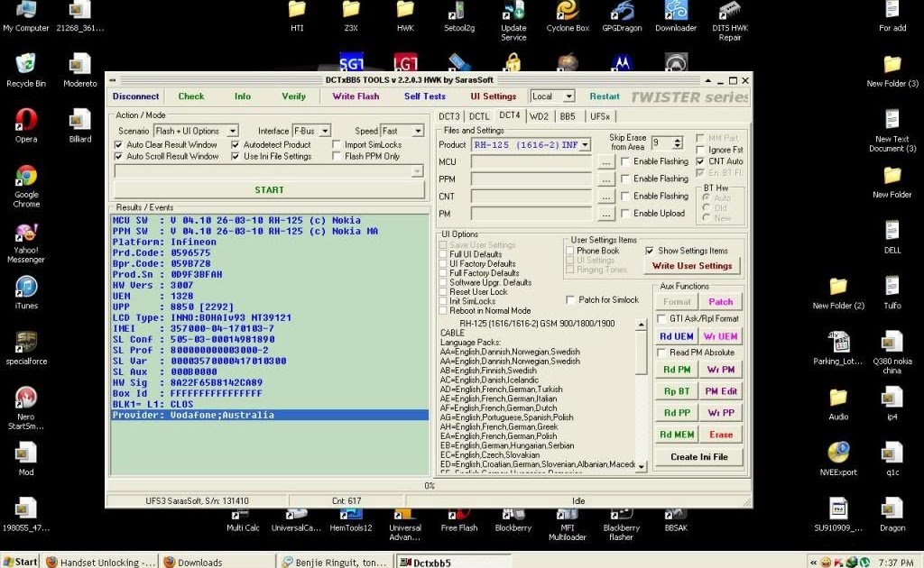Image resolution: width=924 pixels, height=568 pixels.
Task: Open the DITS HWK Repair icon
Action: (x=729, y=20)
